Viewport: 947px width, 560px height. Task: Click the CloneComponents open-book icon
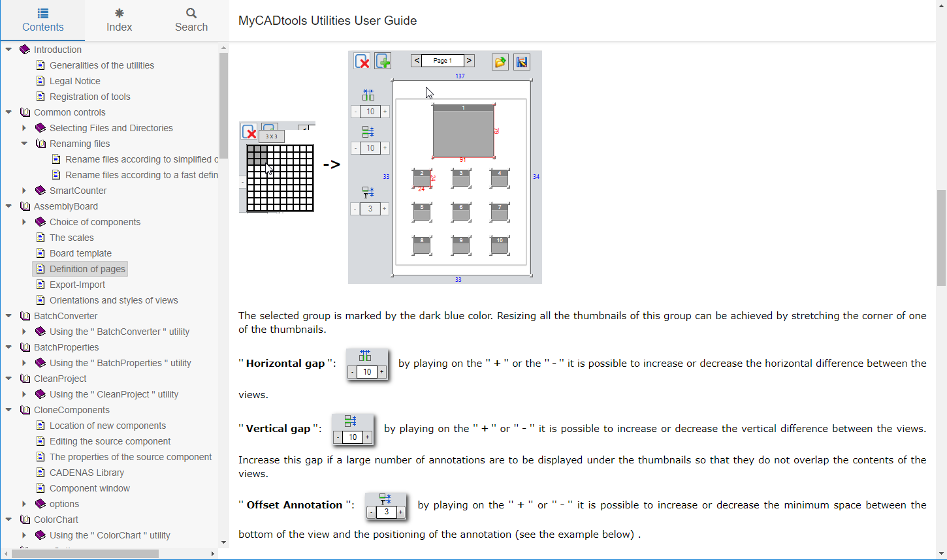click(x=25, y=410)
